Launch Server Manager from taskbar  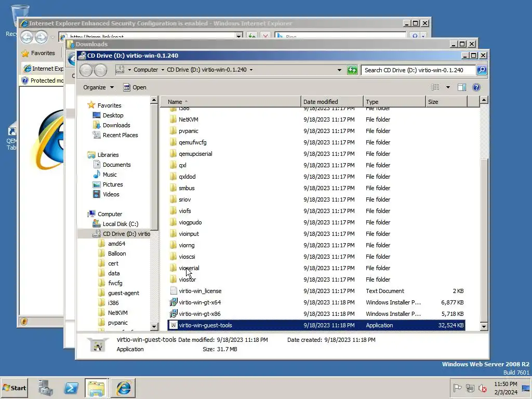46,388
